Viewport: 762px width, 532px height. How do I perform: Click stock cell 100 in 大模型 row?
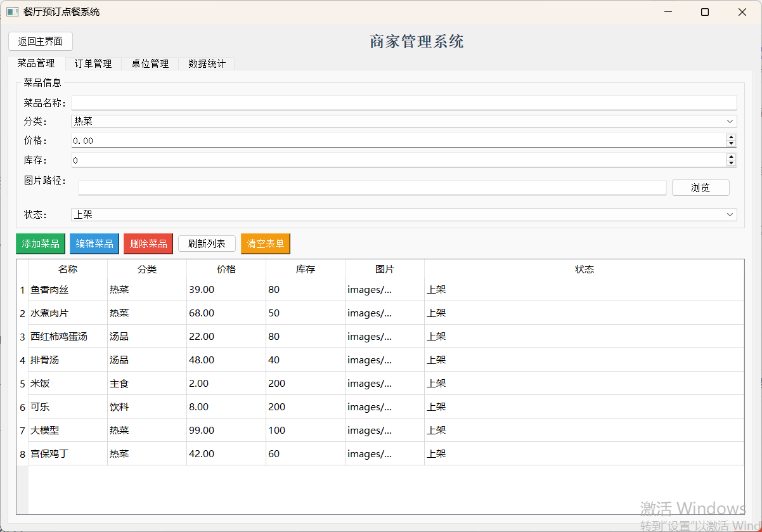(x=306, y=431)
